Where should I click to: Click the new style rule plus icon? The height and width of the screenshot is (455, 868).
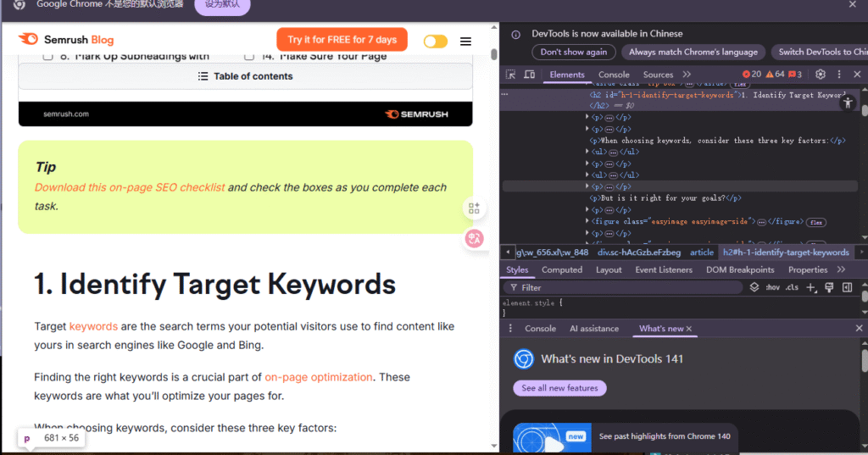click(810, 288)
